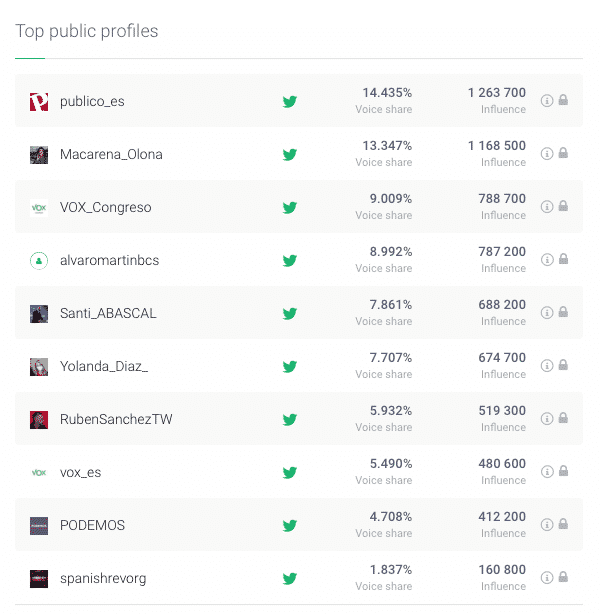Click Twitter bird next to RubenSanchezTW

(289, 419)
